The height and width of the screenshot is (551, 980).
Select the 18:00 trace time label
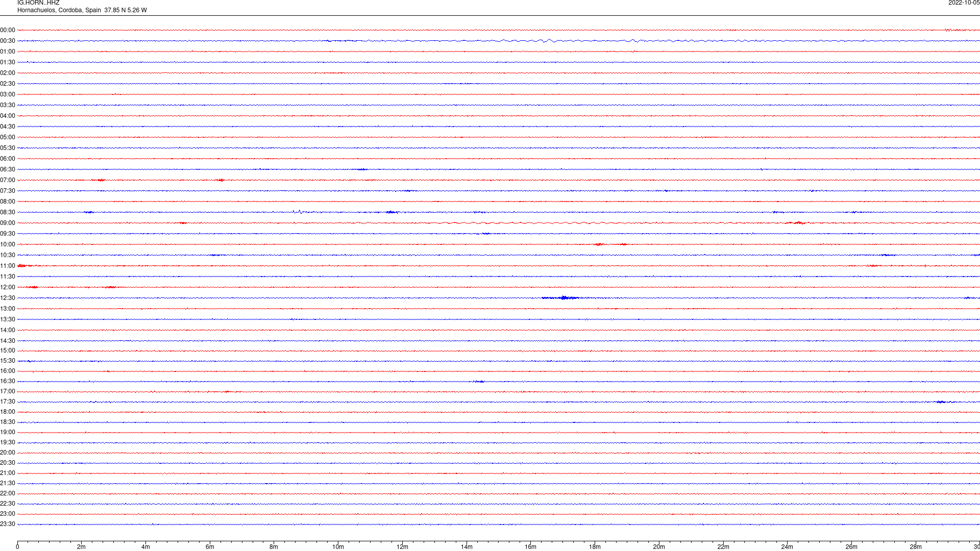pyautogui.click(x=8, y=412)
